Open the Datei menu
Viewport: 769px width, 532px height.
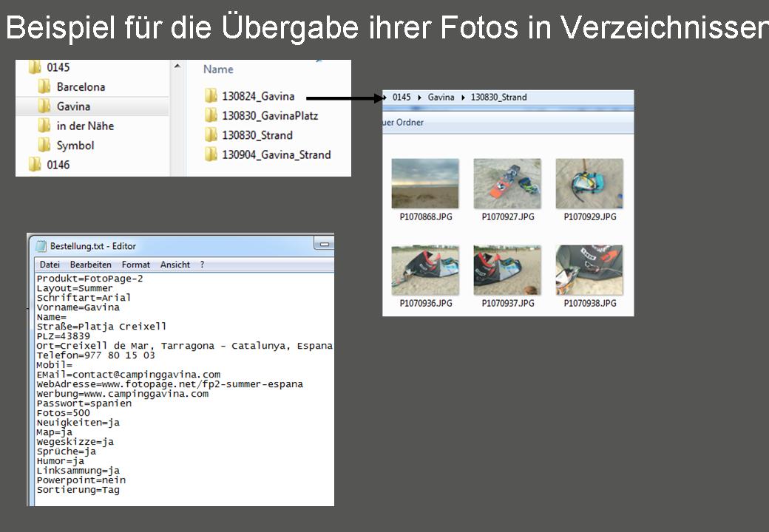50,265
